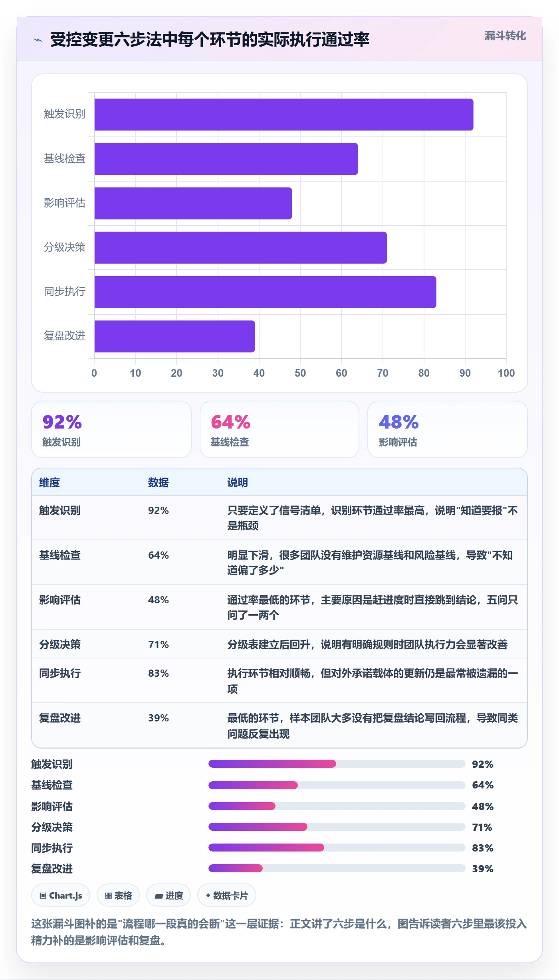559x980 pixels.
Task: Click the 复盘改进 row label in the table
Action: pos(60,718)
